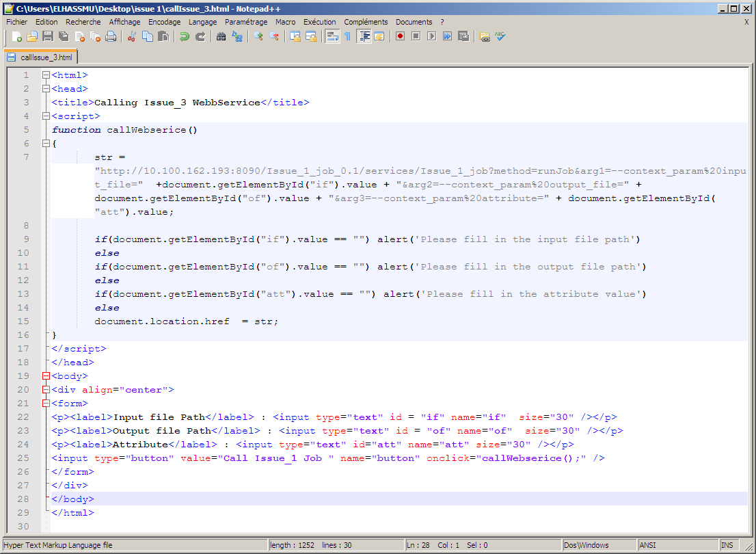Open a file via folder toolbar icon
This screenshot has width=756, height=554.
[32, 37]
